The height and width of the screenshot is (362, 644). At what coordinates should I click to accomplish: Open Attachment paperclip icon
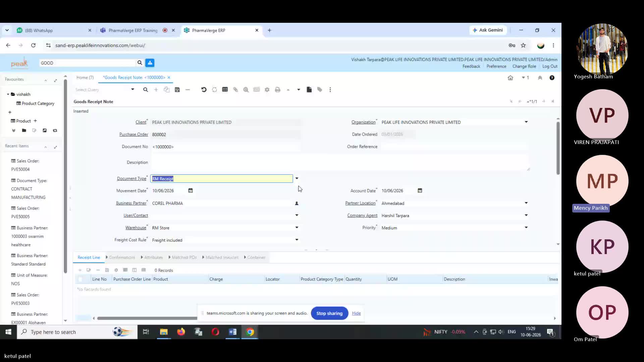[235, 89]
